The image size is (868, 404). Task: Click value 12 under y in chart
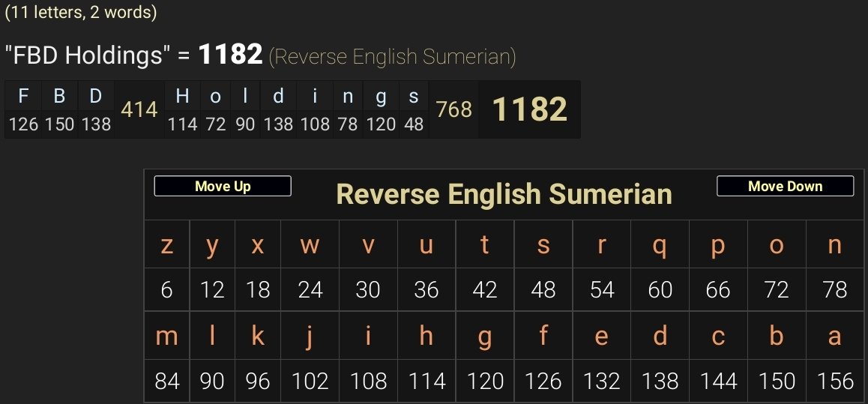(x=212, y=290)
